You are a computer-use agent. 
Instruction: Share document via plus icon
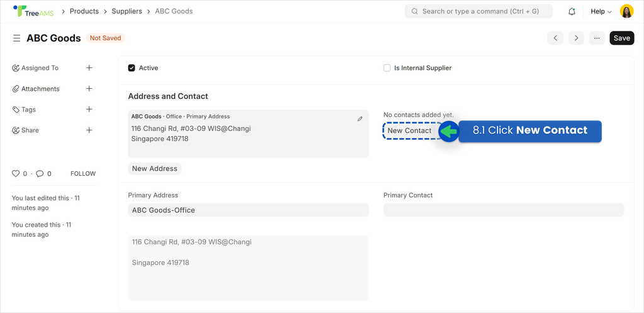pyautogui.click(x=89, y=130)
